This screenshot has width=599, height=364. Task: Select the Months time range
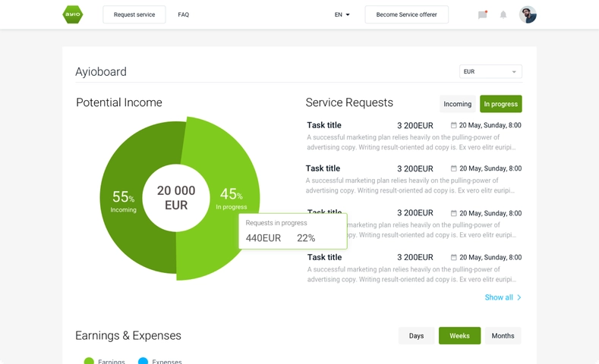pos(503,336)
